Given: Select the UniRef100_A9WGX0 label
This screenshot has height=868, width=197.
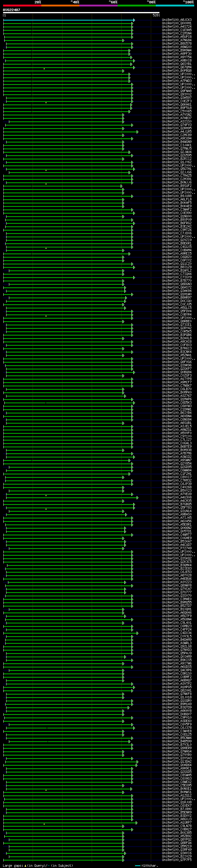Looking at the screenshot, I should 177,47.
